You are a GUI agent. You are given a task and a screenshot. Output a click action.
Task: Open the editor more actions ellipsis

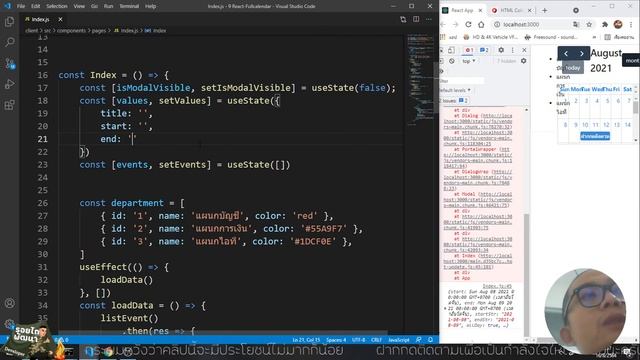(429, 19)
